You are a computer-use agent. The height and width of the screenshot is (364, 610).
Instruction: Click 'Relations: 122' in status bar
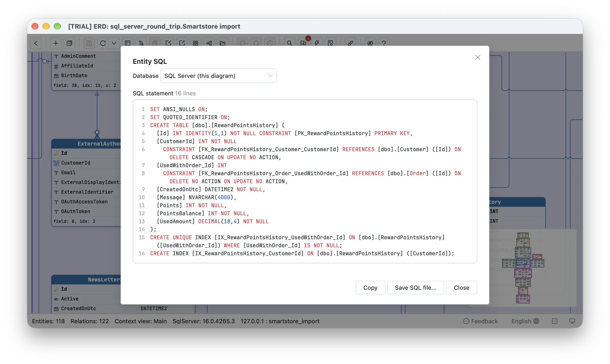point(90,321)
